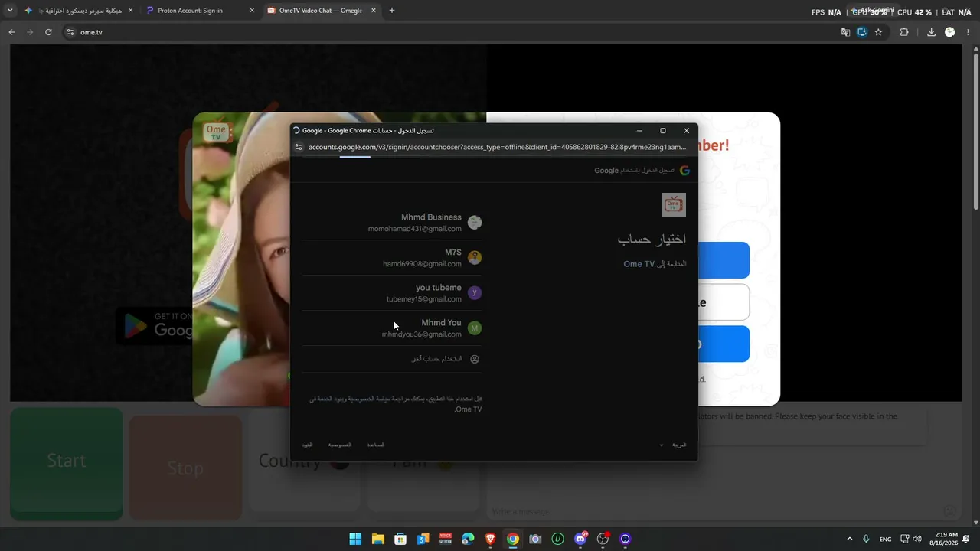The height and width of the screenshot is (551, 980).
Task: Use another account option in Google chooser
Action: pyautogui.click(x=392, y=359)
